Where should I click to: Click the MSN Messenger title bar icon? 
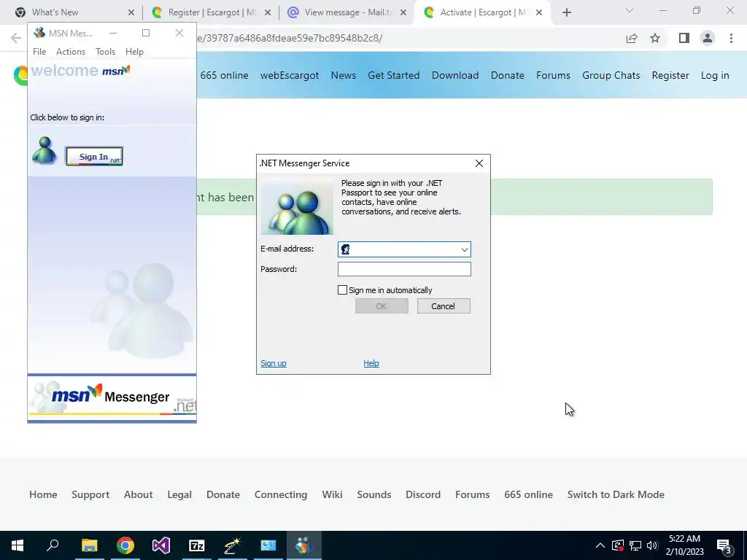point(39,33)
